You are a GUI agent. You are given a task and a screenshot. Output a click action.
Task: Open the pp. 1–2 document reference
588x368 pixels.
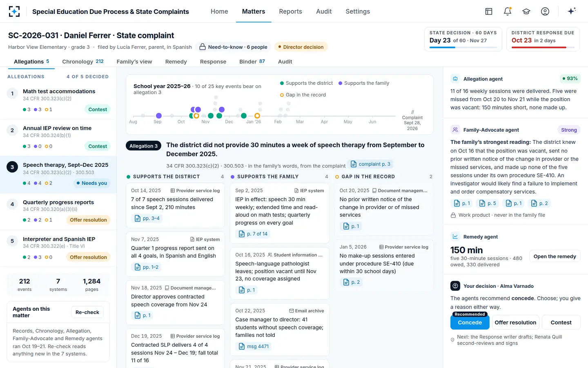coord(146,267)
